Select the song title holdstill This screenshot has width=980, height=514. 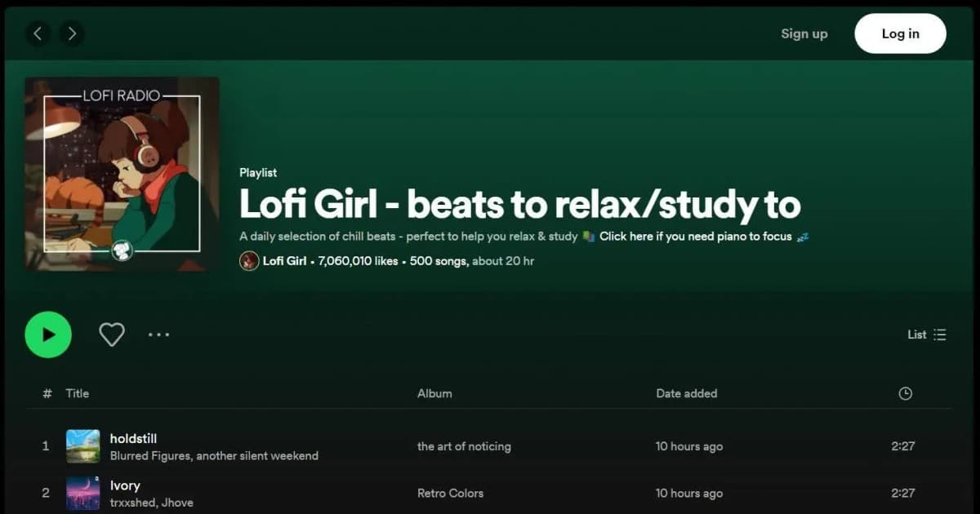(133, 439)
